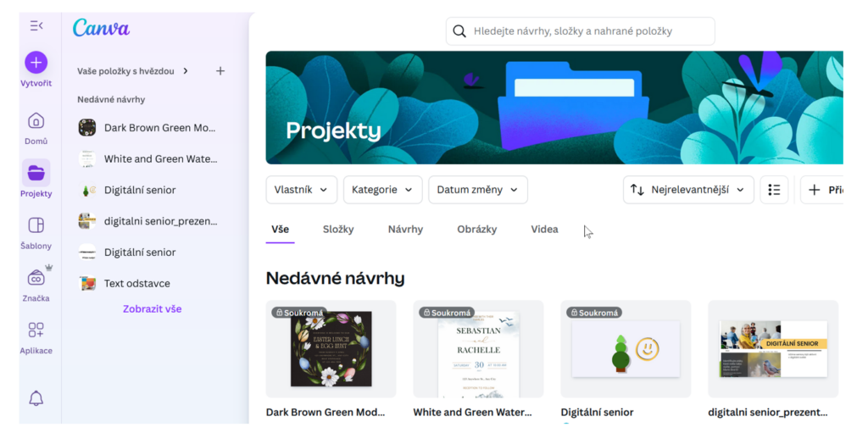Open the Kategorie dropdown filter

click(x=382, y=190)
